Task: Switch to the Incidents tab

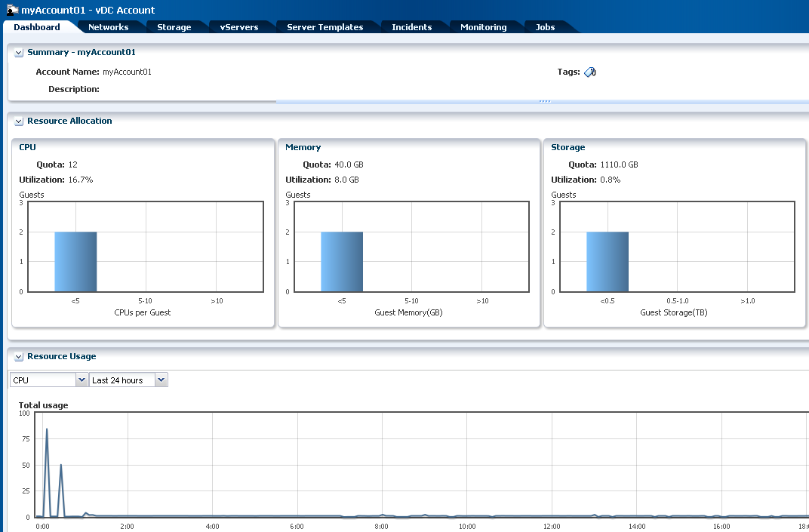Action: 412,27
